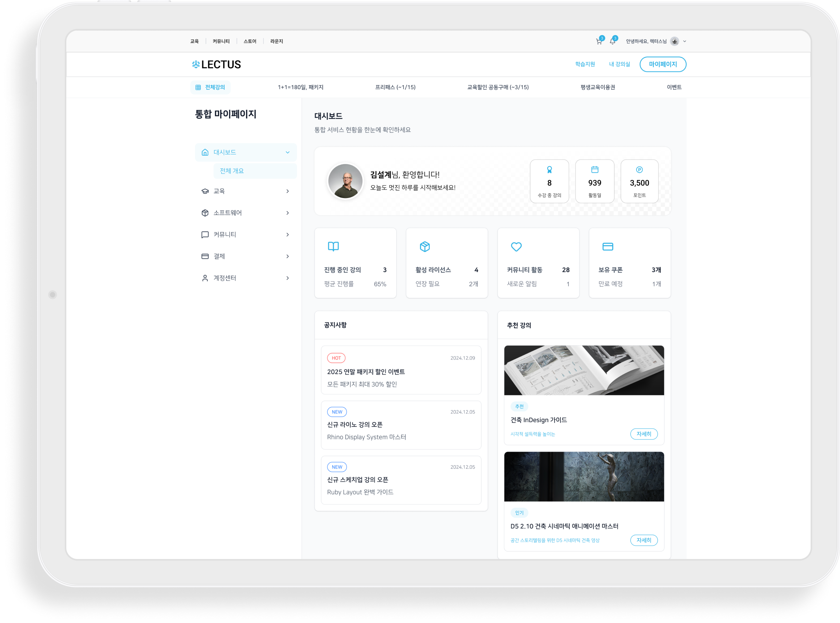Image resolution: width=840 pixels, height=623 pixels.
Task: Click 자세히 for 건축 InDesign 가이드
Action: click(644, 434)
